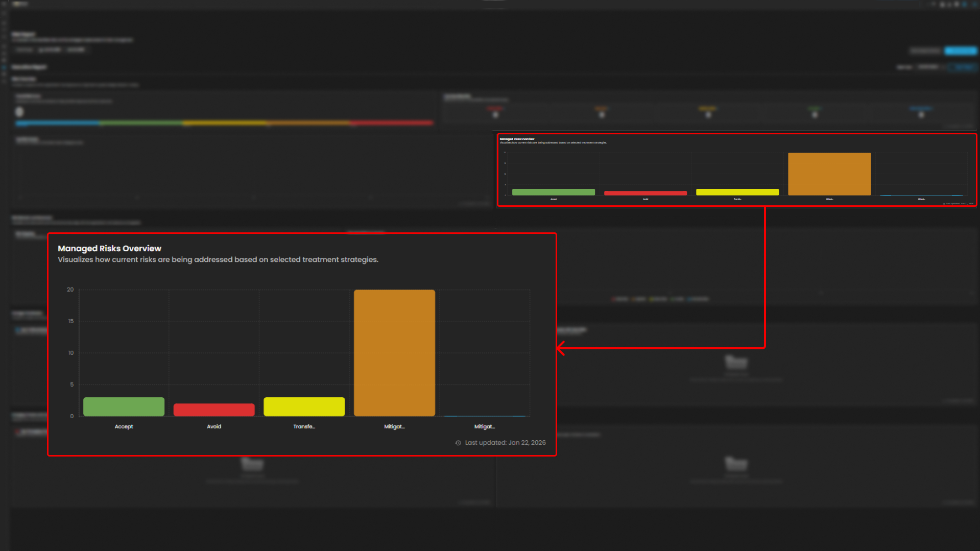Click the enlarged chart's description subtitle text

[x=218, y=259]
